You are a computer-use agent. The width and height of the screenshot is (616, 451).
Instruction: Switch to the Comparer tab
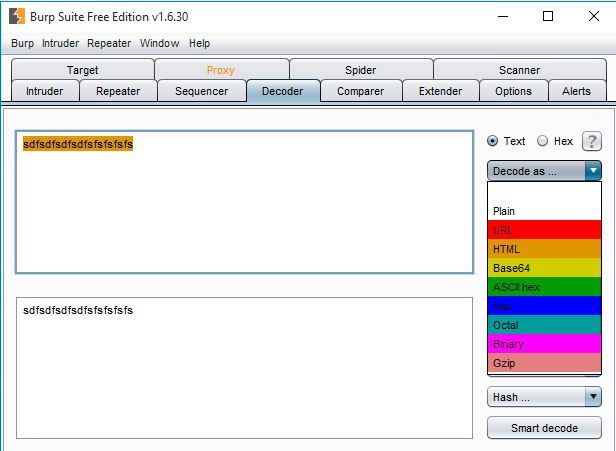pos(361,91)
